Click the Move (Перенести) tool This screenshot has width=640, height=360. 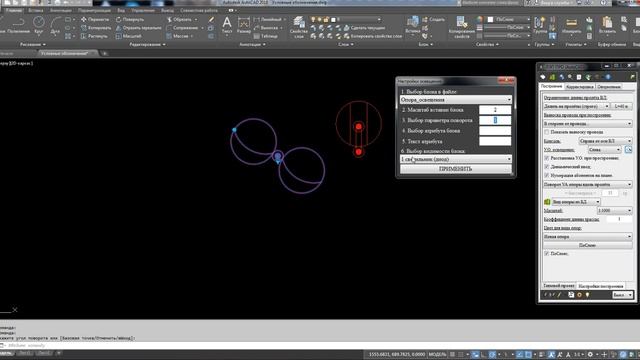coord(95,19)
